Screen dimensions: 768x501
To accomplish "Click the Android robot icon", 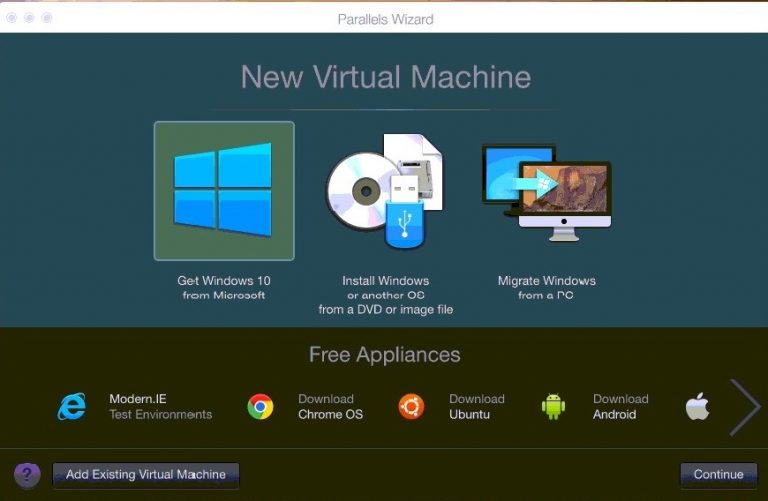I will pyautogui.click(x=553, y=406).
